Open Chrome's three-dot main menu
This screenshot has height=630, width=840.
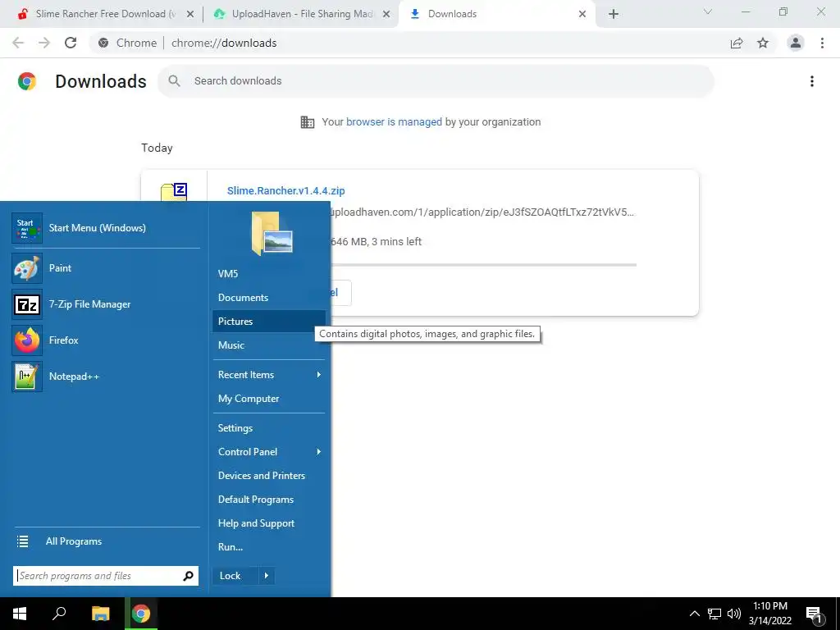click(822, 43)
